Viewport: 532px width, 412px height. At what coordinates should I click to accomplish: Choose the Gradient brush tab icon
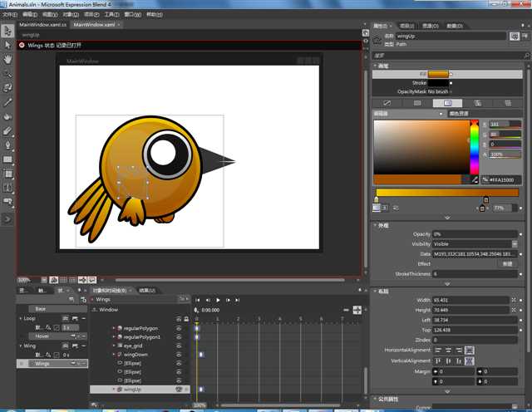coord(447,103)
